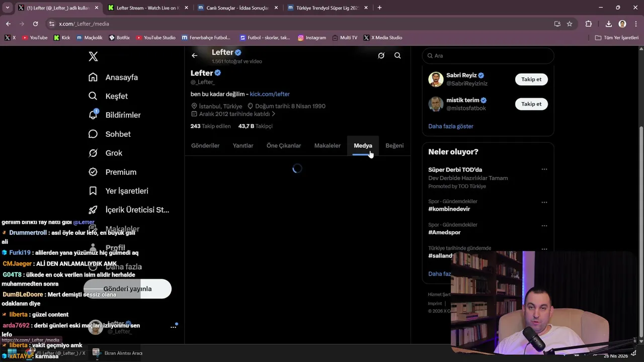The image size is (644, 362).
Task: Go back in Chrome navigation
Action: click(x=8, y=24)
